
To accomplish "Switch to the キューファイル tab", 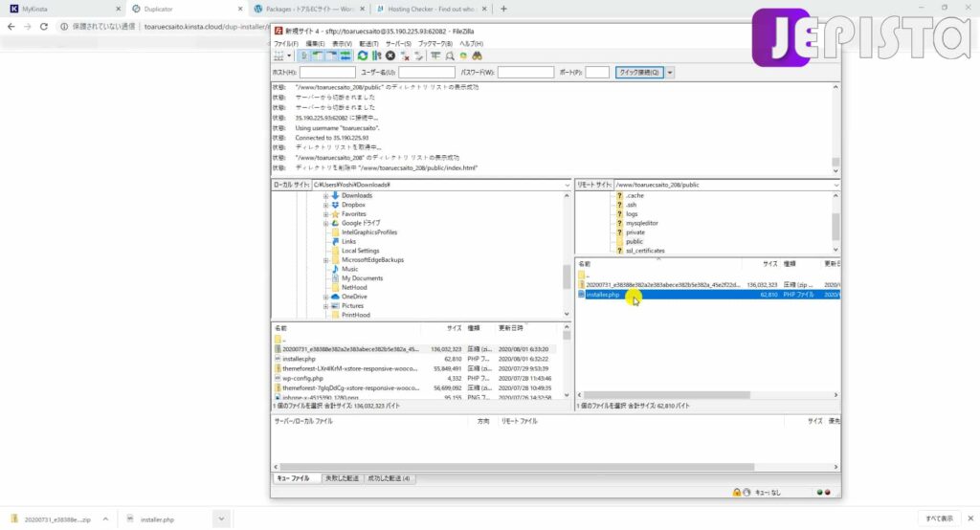I will coord(294,478).
